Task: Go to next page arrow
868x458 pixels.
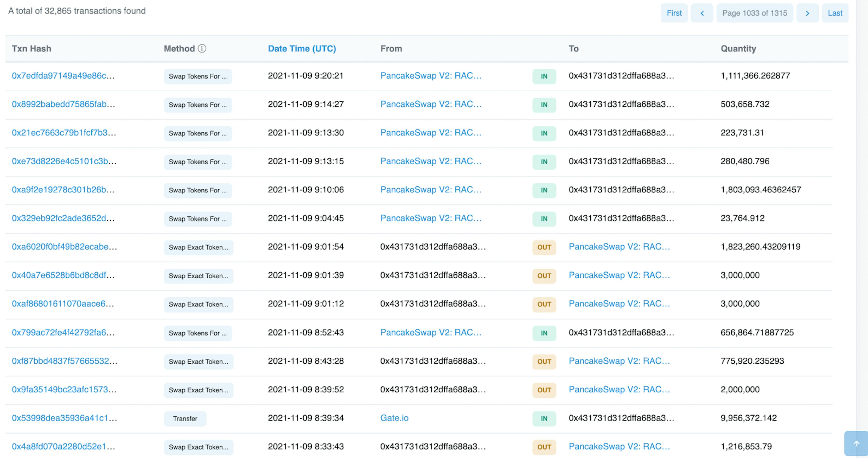Action: (x=807, y=13)
